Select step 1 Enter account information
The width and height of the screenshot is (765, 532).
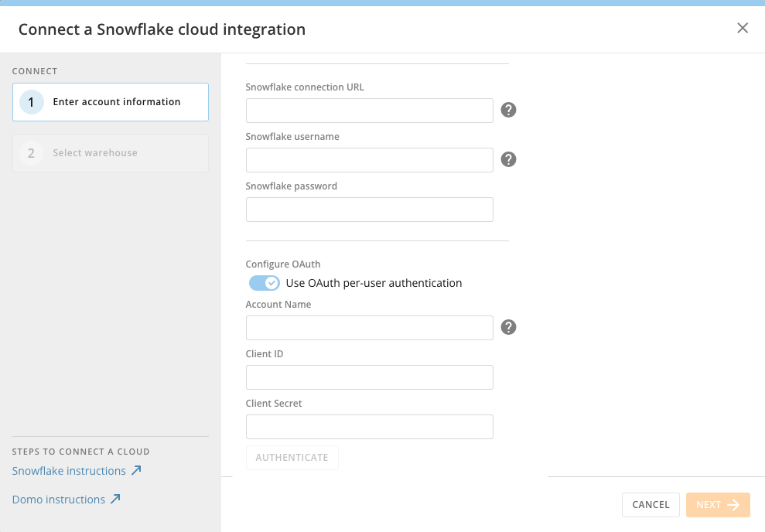[111, 102]
